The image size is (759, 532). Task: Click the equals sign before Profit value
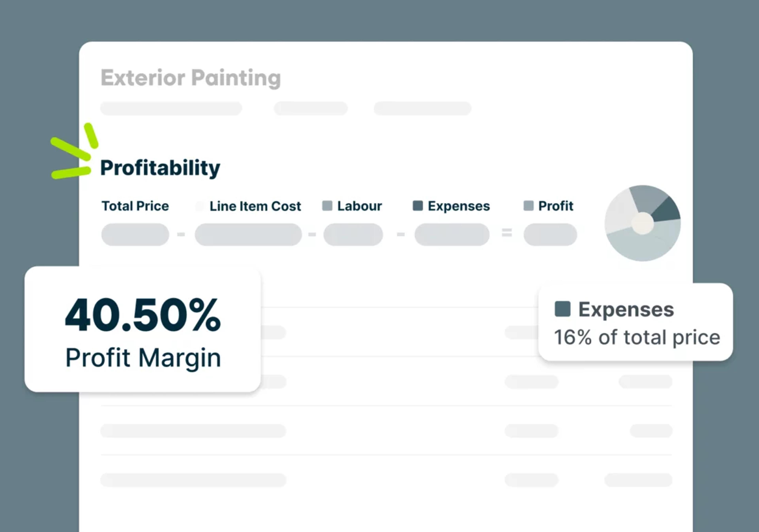(507, 233)
